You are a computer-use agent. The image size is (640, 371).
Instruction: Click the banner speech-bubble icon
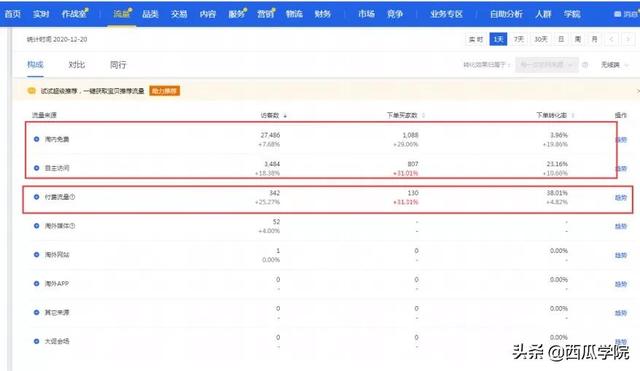click(x=31, y=91)
